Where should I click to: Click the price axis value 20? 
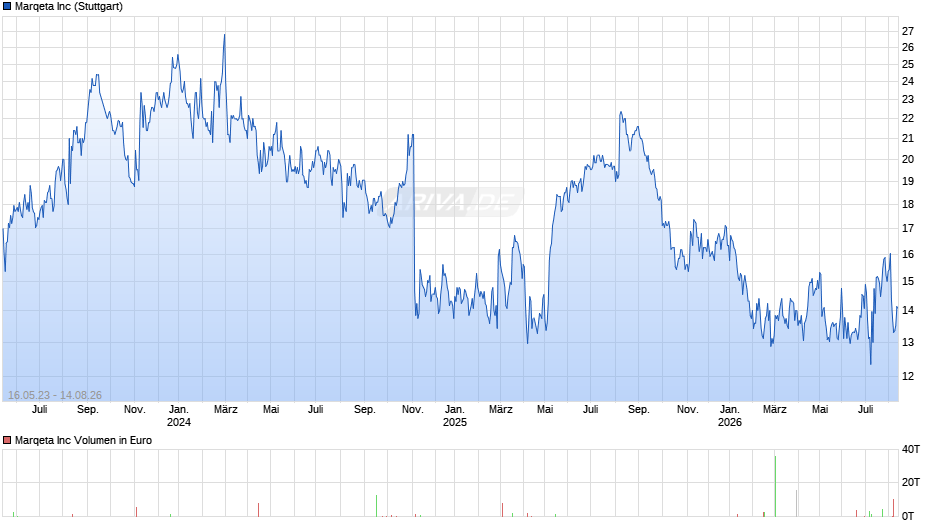pyautogui.click(x=908, y=159)
